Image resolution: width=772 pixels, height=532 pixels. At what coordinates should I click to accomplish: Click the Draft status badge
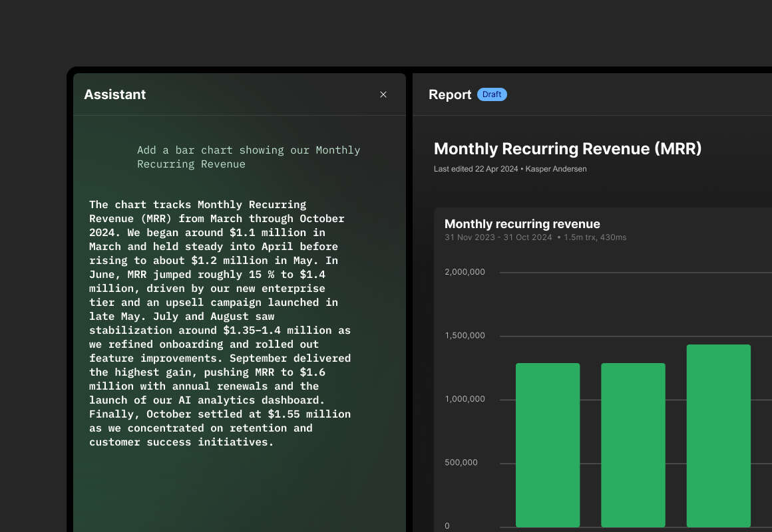[x=492, y=94]
